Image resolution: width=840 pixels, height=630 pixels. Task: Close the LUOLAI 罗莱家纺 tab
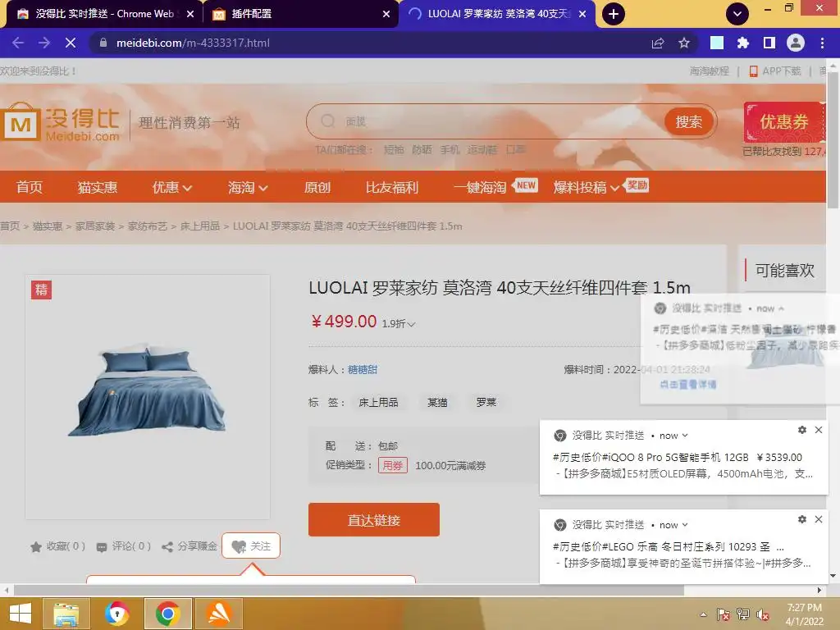(x=582, y=14)
